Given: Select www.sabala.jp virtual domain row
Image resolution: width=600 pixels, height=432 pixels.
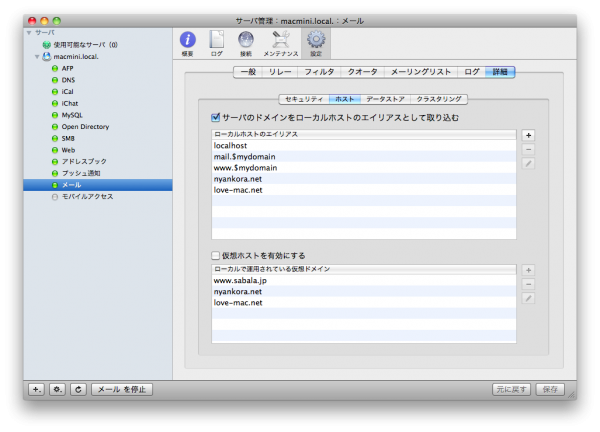Looking at the screenshot, I should (364, 280).
